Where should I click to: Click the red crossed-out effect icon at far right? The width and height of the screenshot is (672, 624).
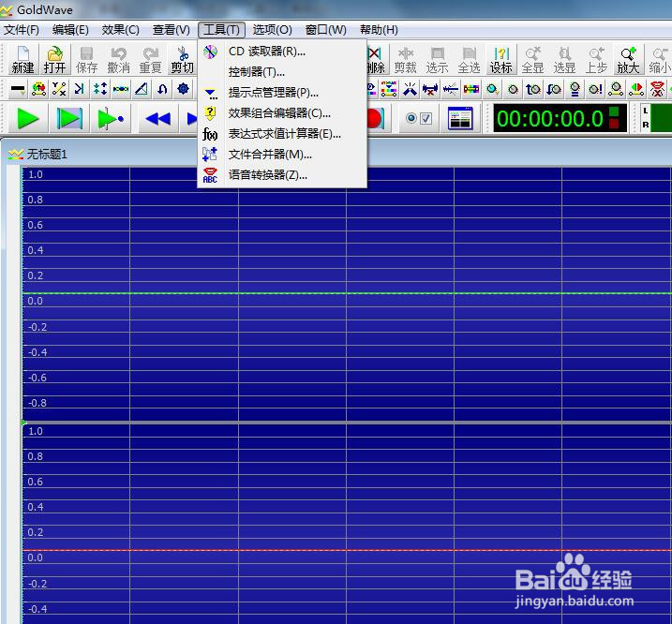point(657,89)
